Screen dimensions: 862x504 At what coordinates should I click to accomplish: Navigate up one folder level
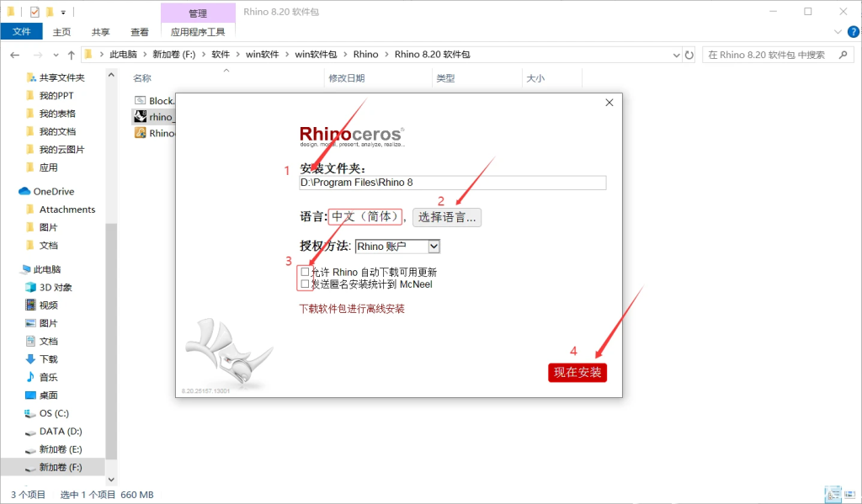click(71, 54)
